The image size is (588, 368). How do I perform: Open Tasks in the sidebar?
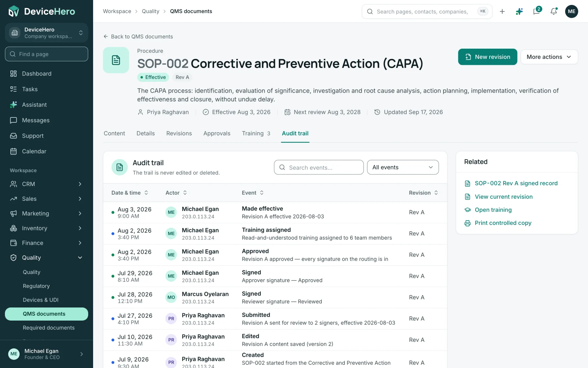(x=46, y=89)
